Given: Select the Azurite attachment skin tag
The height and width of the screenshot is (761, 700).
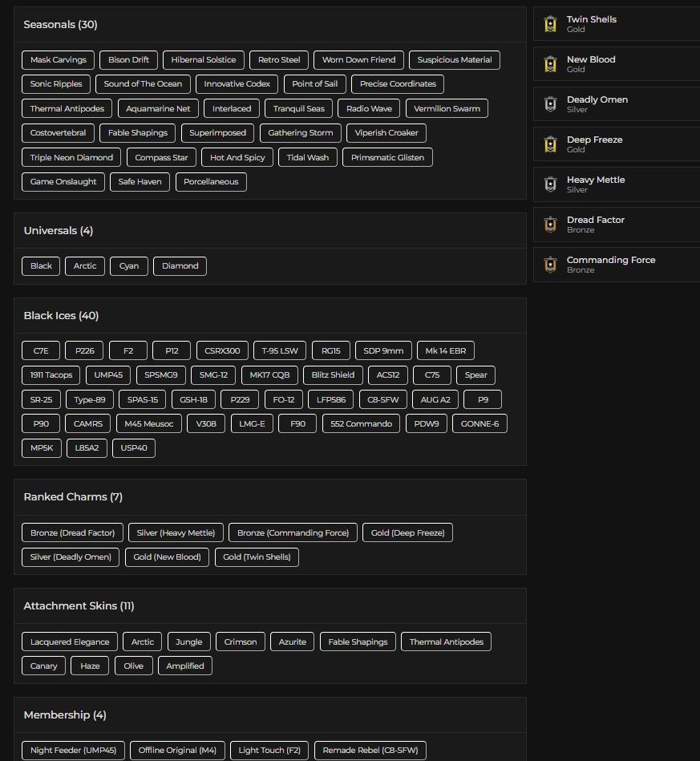Looking at the screenshot, I should pyautogui.click(x=292, y=642).
